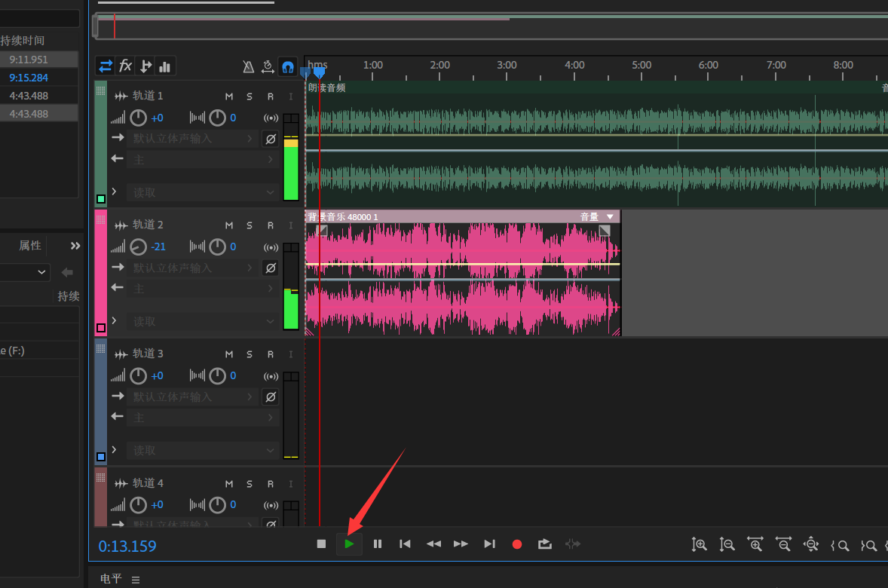Open the 电平 panel menu icon
This screenshot has width=888, height=588.
(136, 580)
